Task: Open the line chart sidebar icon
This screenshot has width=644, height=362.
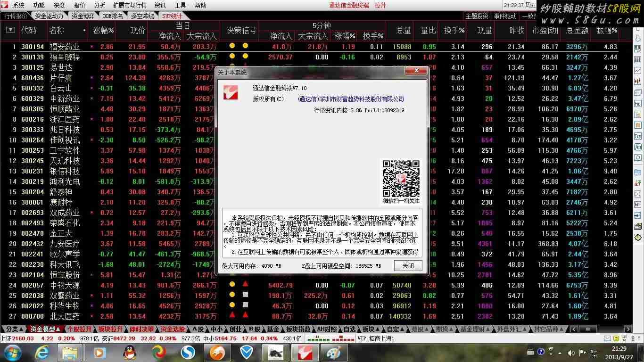Action: pos(637,70)
